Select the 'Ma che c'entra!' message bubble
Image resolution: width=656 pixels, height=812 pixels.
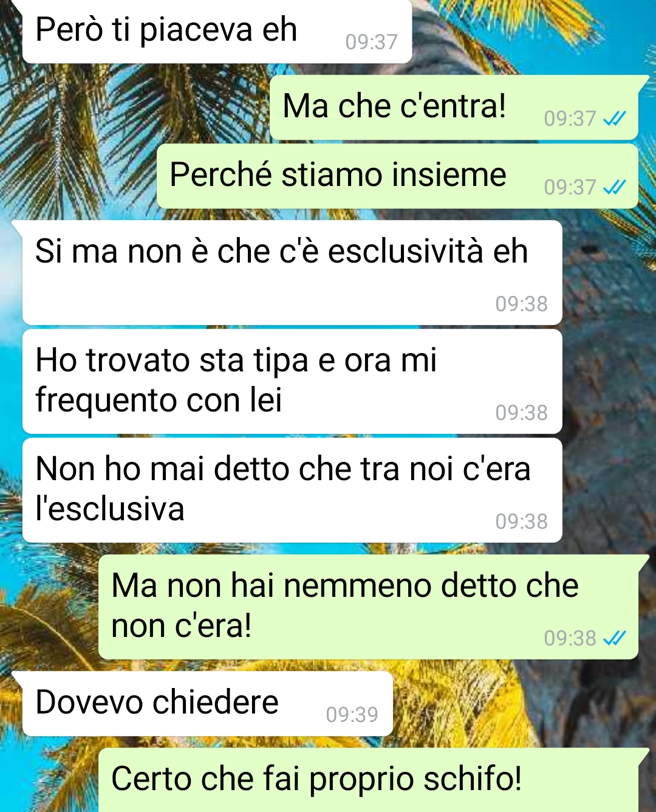click(454, 108)
